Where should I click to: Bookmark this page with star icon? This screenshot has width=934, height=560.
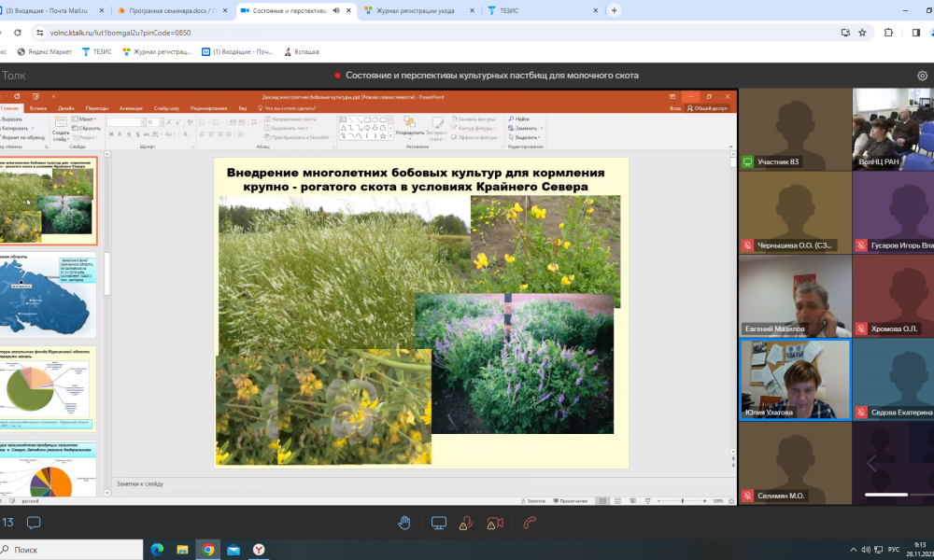[862, 32]
